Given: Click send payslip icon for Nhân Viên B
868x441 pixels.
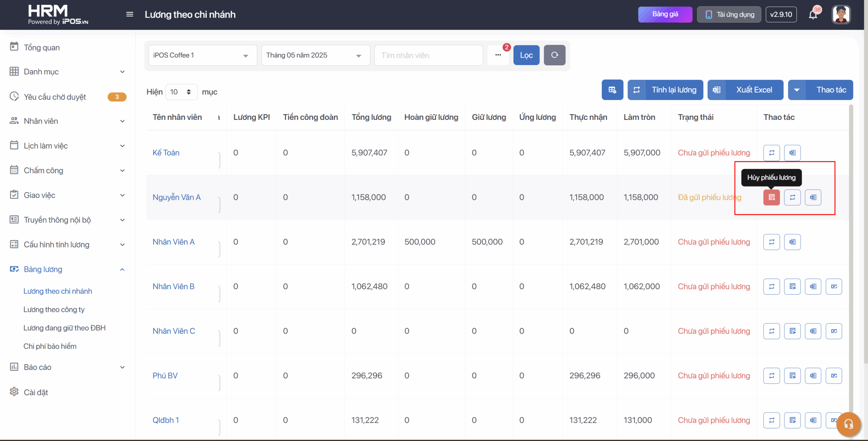Looking at the screenshot, I should pos(792,287).
